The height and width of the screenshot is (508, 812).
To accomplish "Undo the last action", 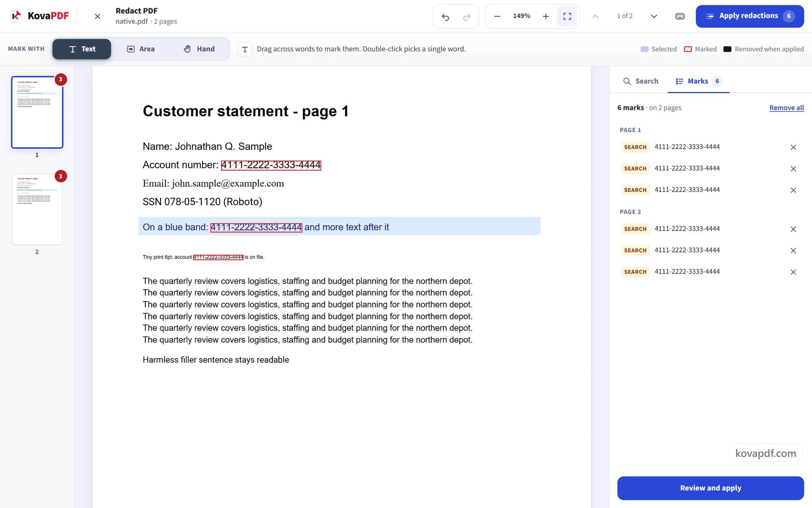I will pyautogui.click(x=446, y=16).
